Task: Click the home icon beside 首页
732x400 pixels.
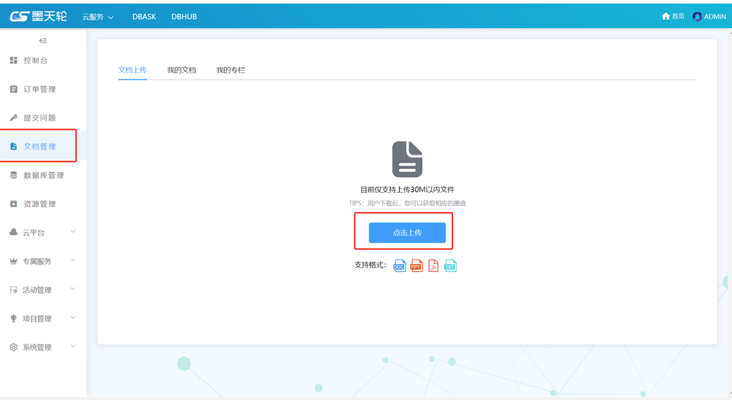Action: (666, 16)
